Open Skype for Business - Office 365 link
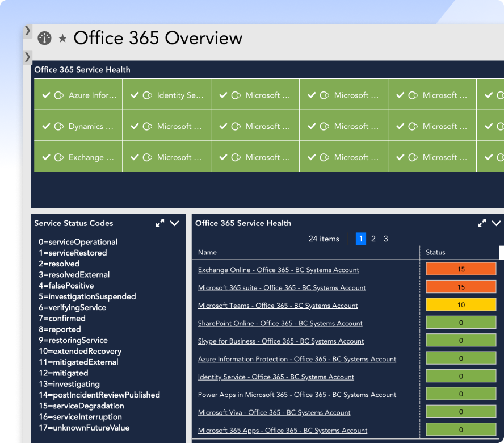504x443 pixels. (x=281, y=341)
